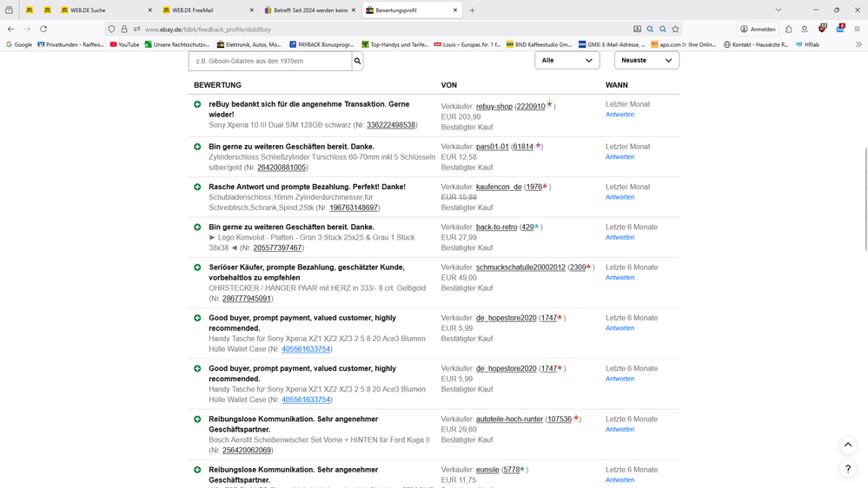Open HRlab bookmark
The height and width of the screenshot is (488, 868).
pyautogui.click(x=807, y=44)
